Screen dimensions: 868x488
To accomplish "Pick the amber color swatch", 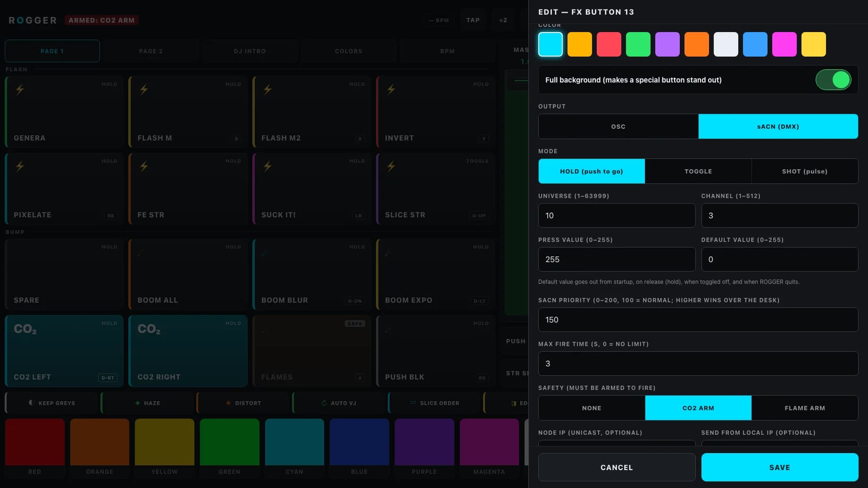I will [579, 44].
